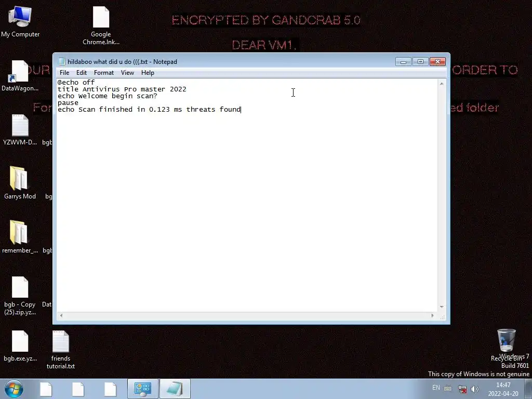Viewport: 532px width, 399px height.
Task: Maximize the Notepad window
Action: [x=420, y=62]
